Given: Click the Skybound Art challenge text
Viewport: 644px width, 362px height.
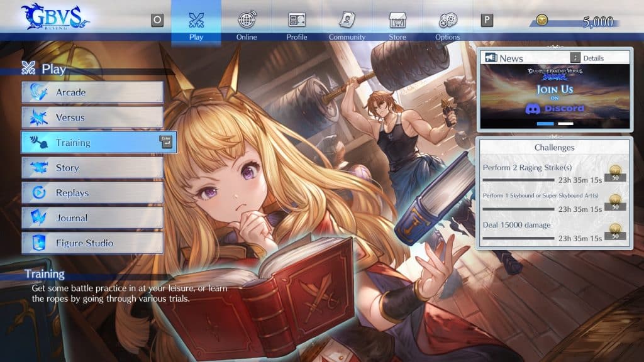Looking at the screenshot, I should (x=540, y=195).
